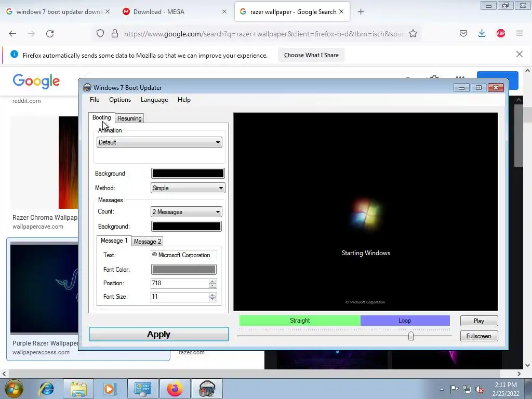Open Windows Explorer from taskbar
Viewport: 532px width, 399px height.
coord(79,389)
